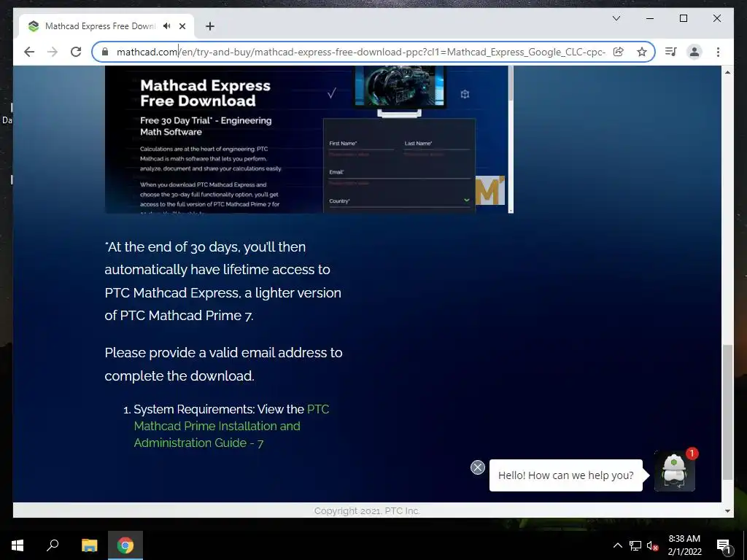View site info via the padlock icon

105,52
